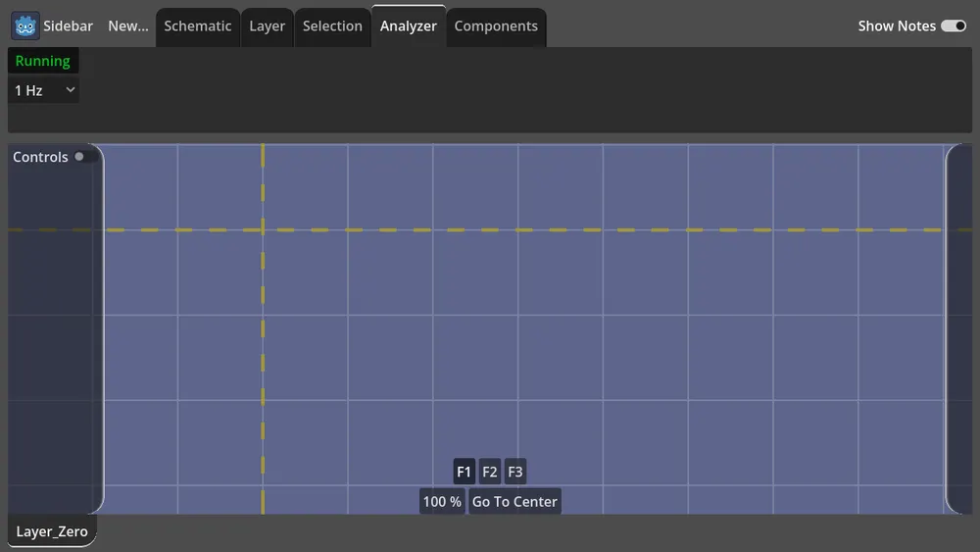Click the intersection of the yellow dashed axes
980x552 pixels.
coord(263,230)
